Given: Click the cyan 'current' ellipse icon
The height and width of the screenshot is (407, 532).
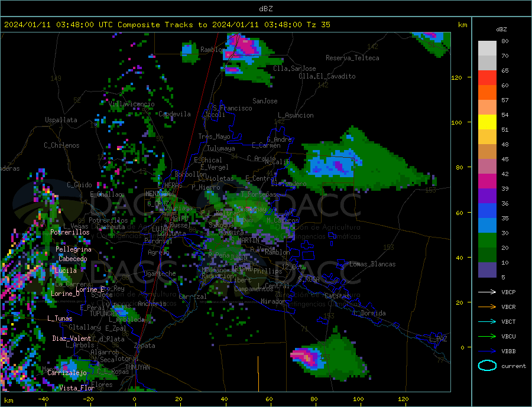Looking at the screenshot, I should pos(487,366).
